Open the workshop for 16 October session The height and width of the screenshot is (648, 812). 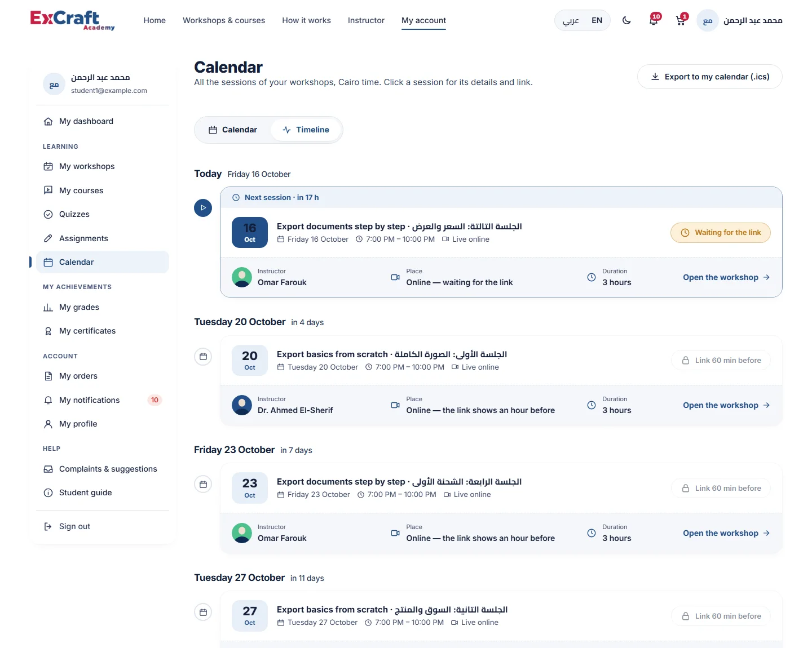[x=726, y=277]
